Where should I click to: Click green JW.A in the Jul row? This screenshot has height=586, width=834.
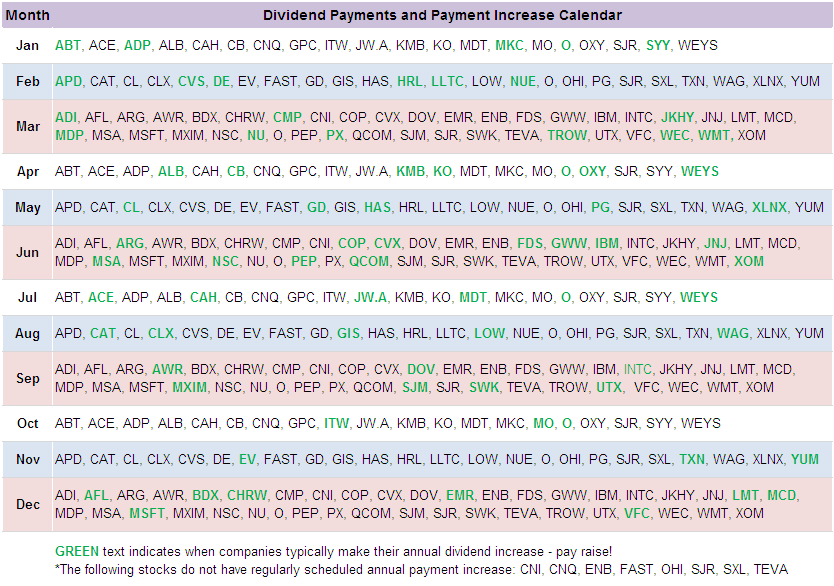coord(370,297)
